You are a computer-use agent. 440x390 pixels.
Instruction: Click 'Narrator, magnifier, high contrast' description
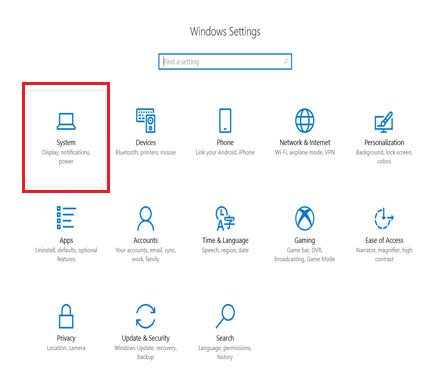click(x=384, y=254)
